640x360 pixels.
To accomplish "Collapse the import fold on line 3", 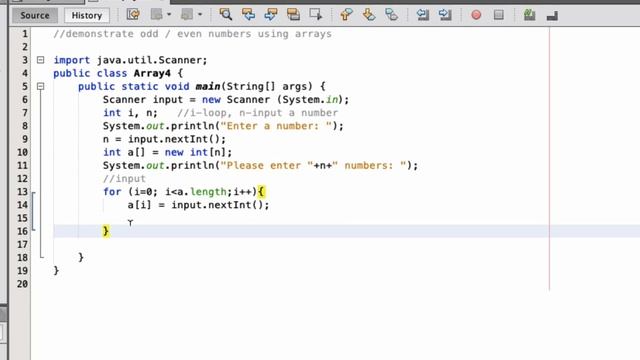I will [40, 60].
